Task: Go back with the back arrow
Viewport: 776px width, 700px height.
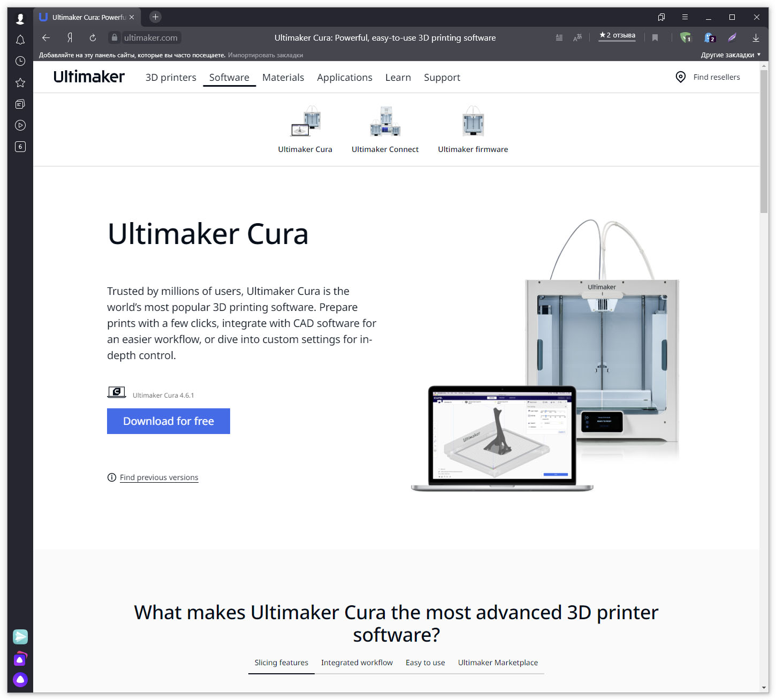Action: click(x=46, y=37)
